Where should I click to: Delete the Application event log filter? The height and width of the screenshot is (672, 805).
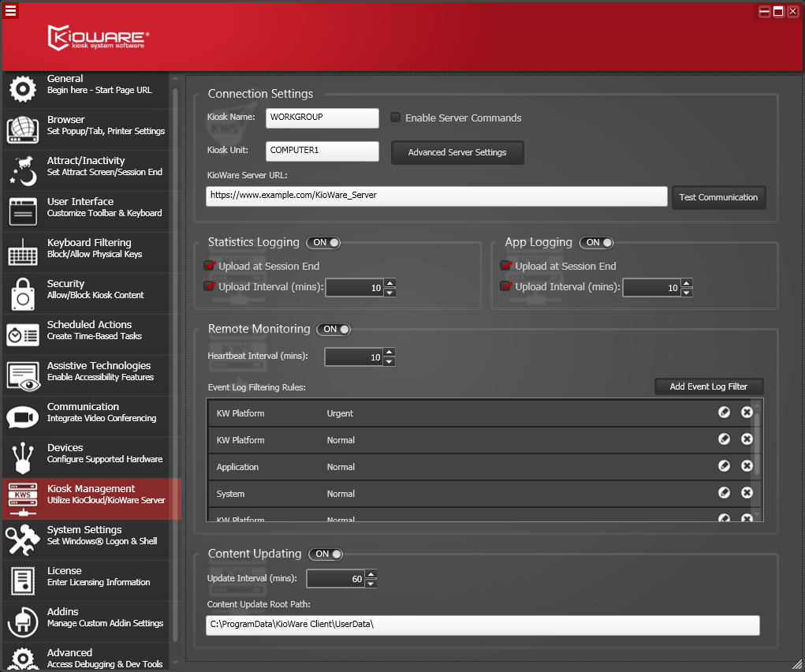747,466
